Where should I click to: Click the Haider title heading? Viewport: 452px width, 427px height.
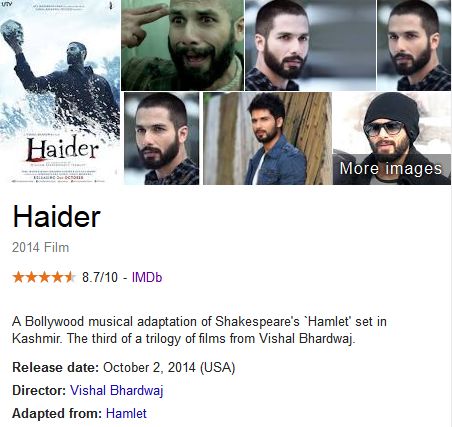[x=56, y=217]
